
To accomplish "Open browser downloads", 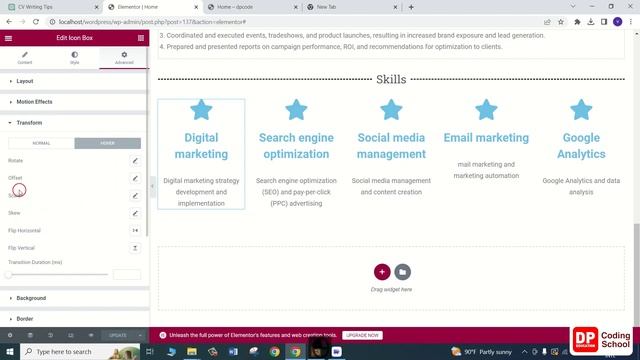I will point(591,22).
